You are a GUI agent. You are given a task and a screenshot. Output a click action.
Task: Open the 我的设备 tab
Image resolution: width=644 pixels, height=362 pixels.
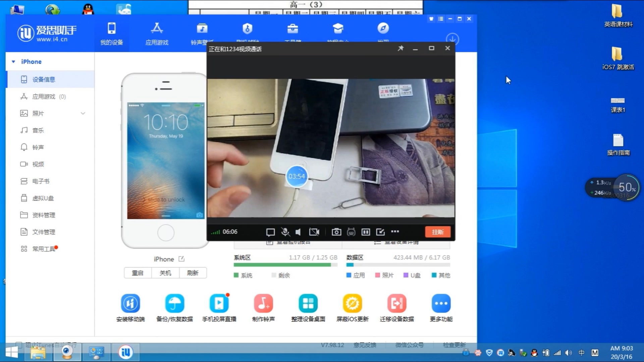click(112, 34)
